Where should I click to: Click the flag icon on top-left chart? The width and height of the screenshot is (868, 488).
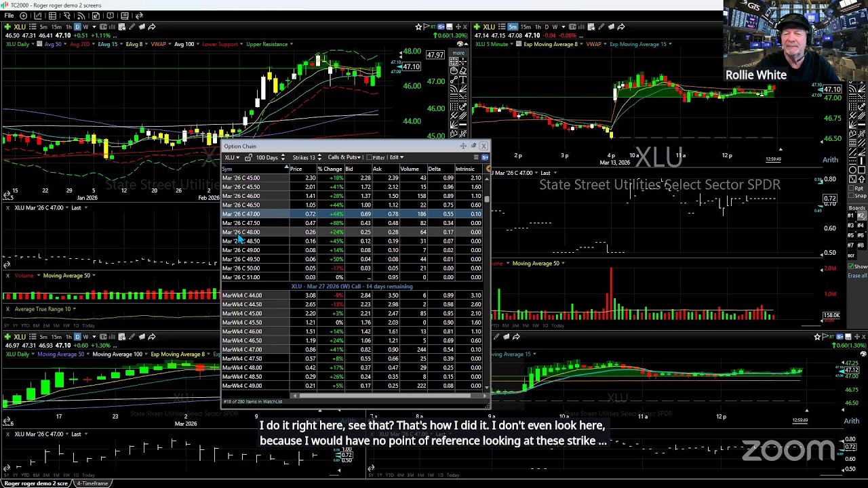tap(428, 27)
